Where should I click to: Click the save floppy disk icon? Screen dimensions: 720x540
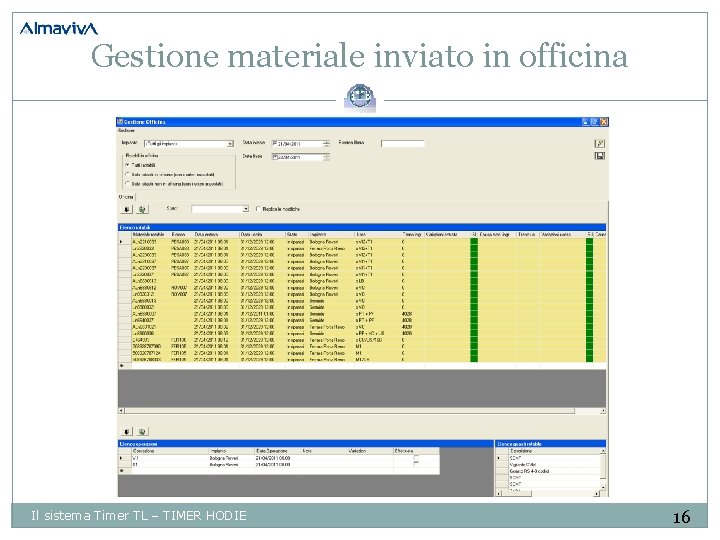599,156
